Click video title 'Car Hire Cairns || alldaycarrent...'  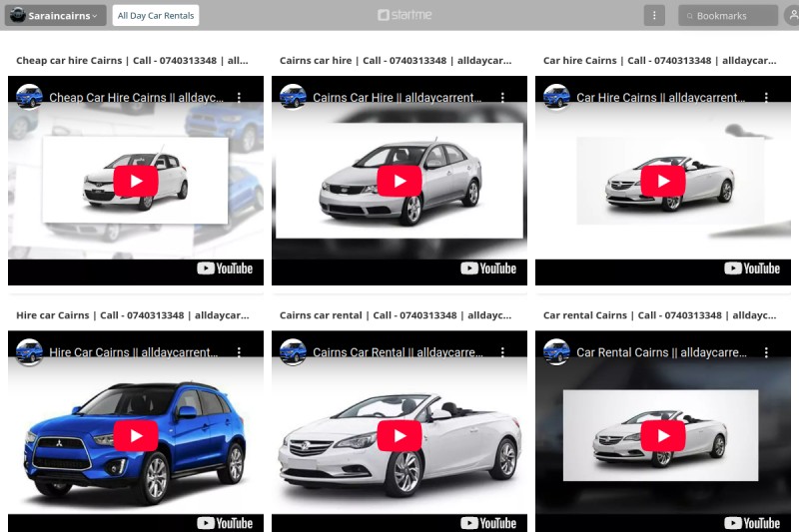point(660,98)
